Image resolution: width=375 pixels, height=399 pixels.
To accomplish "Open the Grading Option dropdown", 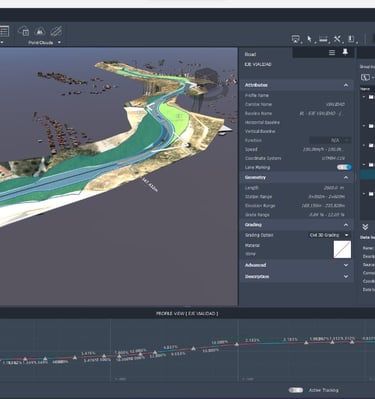I will point(329,235).
